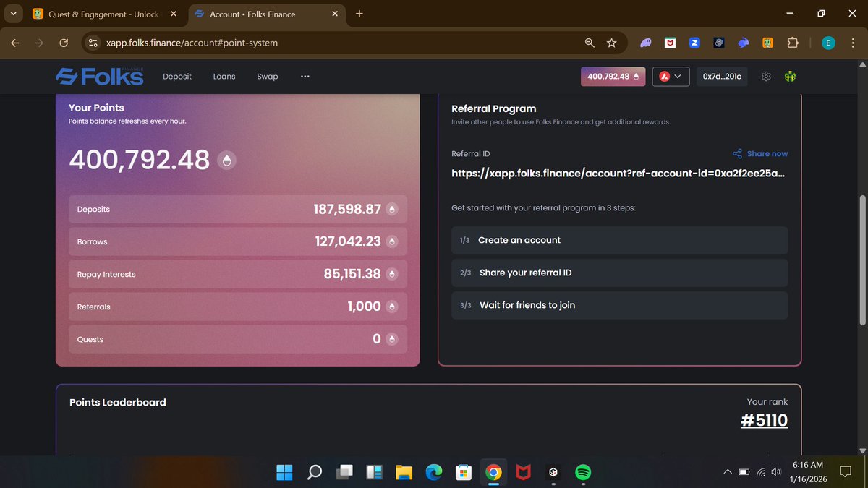Open Chrome profile E avatar

(828, 43)
